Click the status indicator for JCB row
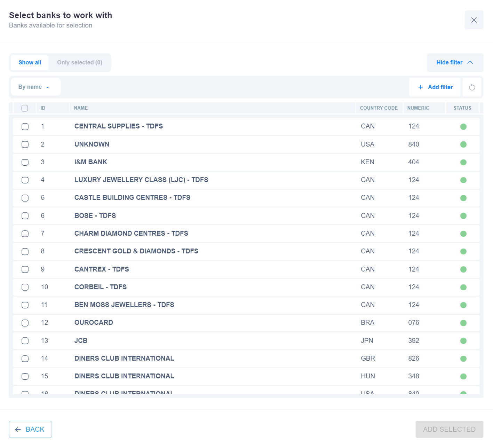Screen dimensions: 493x448 click(x=463, y=341)
